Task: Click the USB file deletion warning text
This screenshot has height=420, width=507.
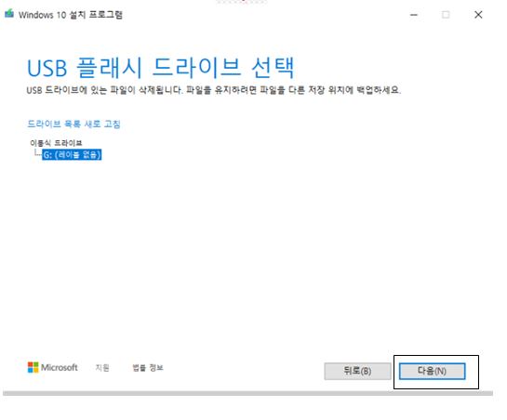Action: [x=213, y=90]
